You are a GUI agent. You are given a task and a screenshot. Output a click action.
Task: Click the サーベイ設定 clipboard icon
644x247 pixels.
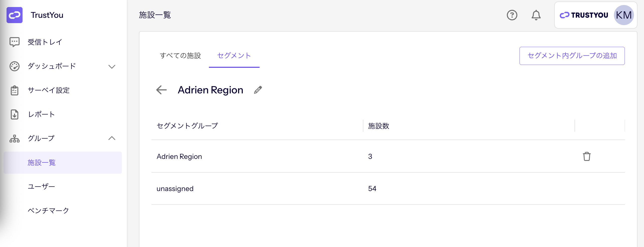[x=15, y=90]
